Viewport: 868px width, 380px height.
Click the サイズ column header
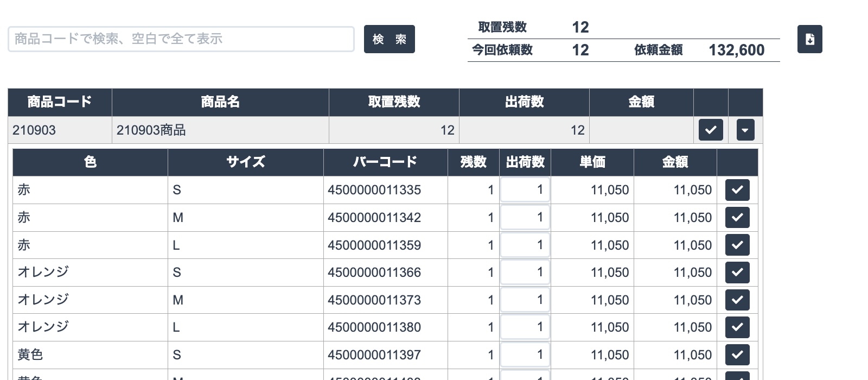click(x=245, y=162)
